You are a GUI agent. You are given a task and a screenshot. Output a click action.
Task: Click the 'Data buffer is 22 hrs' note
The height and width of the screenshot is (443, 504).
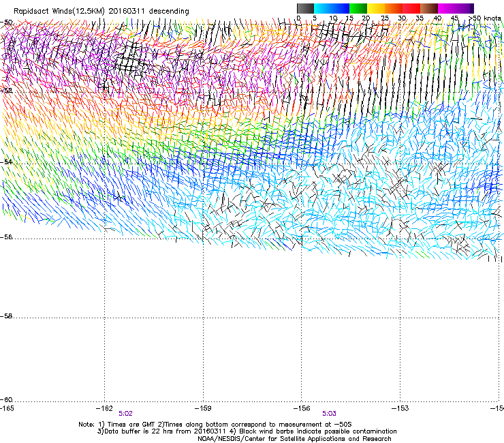pos(247,431)
